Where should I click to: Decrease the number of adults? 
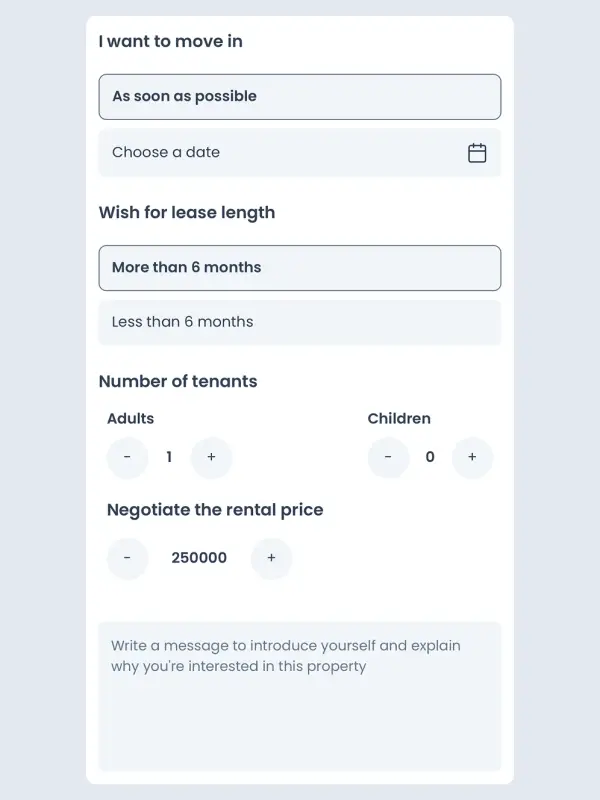pos(127,458)
